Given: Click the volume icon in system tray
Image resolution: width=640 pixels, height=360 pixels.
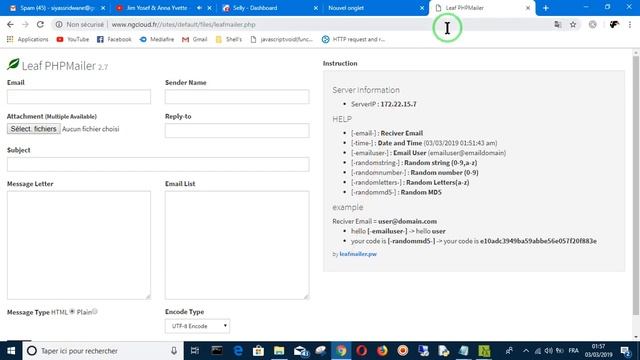Looking at the screenshot, I should 548,351.
